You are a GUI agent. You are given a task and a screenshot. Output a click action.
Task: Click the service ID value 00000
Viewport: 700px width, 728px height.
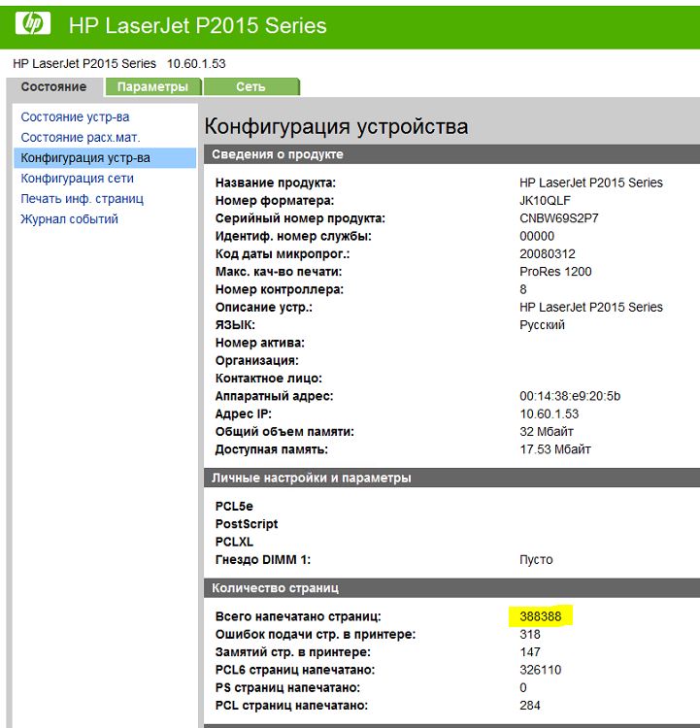[537, 236]
